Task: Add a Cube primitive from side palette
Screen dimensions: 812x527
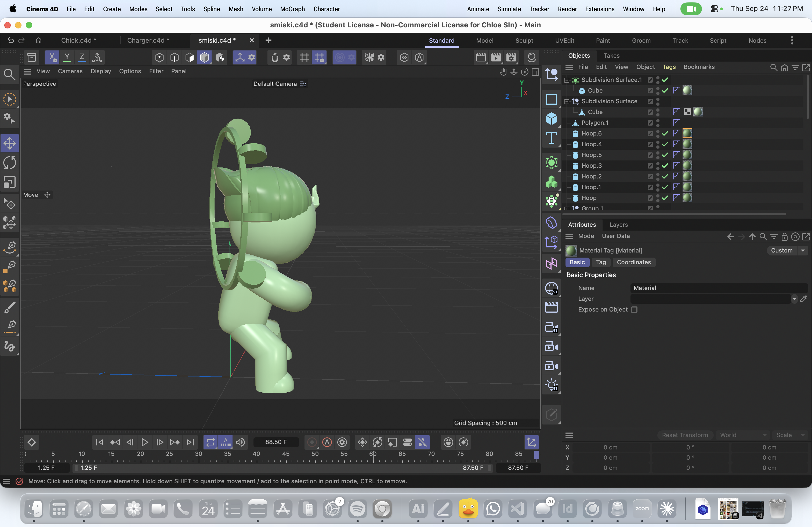Action: (x=551, y=119)
